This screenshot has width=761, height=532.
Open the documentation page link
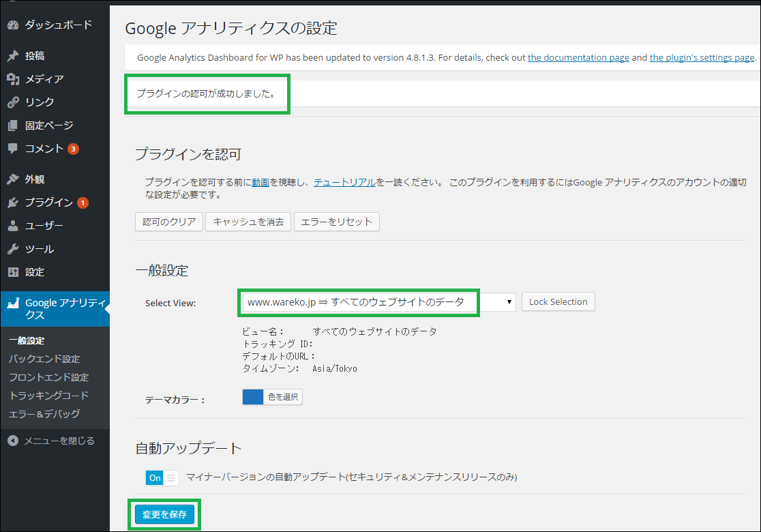pos(578,57)
